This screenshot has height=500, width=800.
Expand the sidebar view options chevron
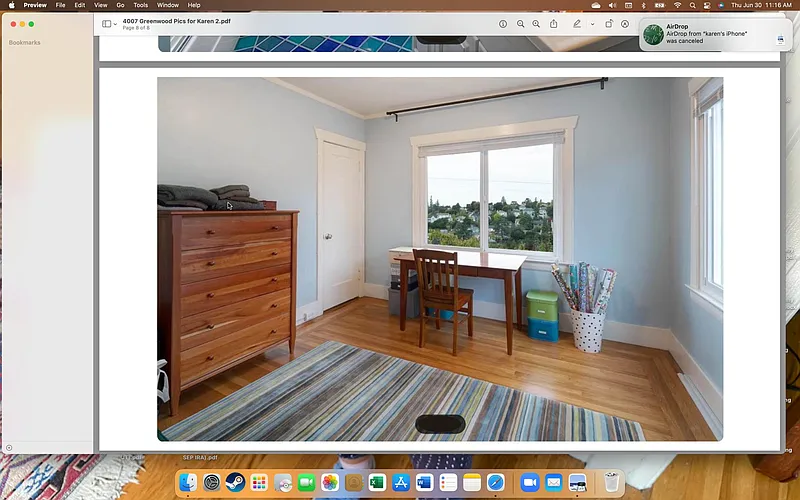[115, 24]
